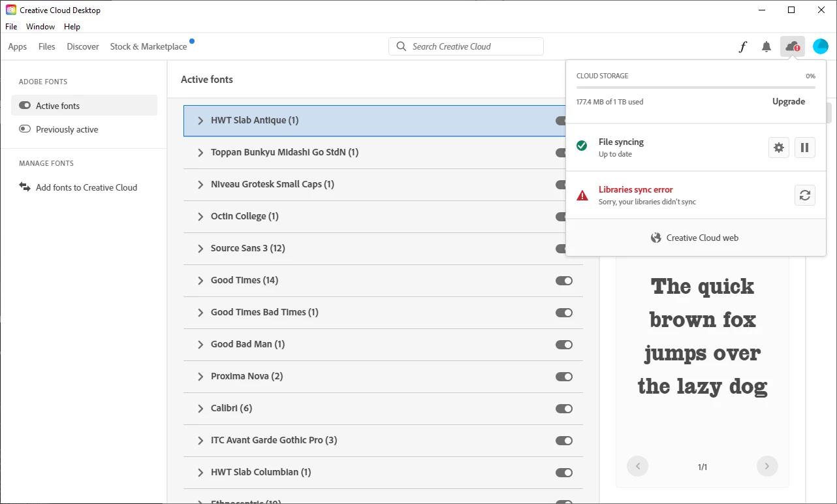Select the Good Times (14) row text
The width and height of the screenshot is (837, 504).
[244, 280]
